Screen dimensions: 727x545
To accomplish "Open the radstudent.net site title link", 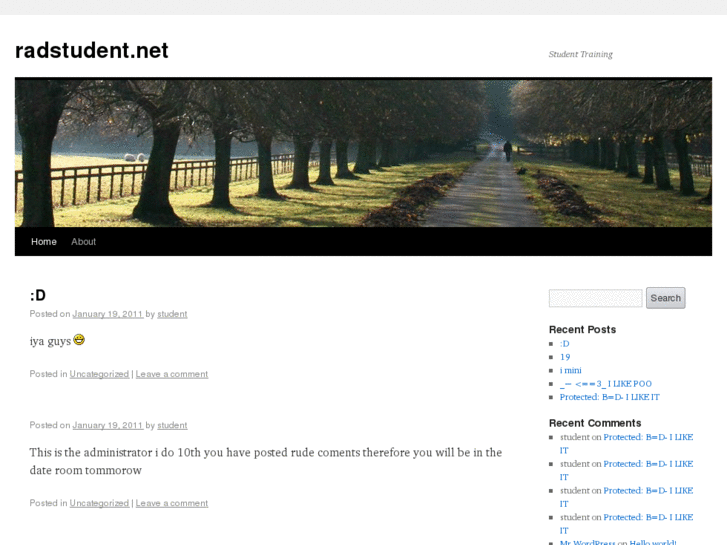I will [x=92, y=51].
